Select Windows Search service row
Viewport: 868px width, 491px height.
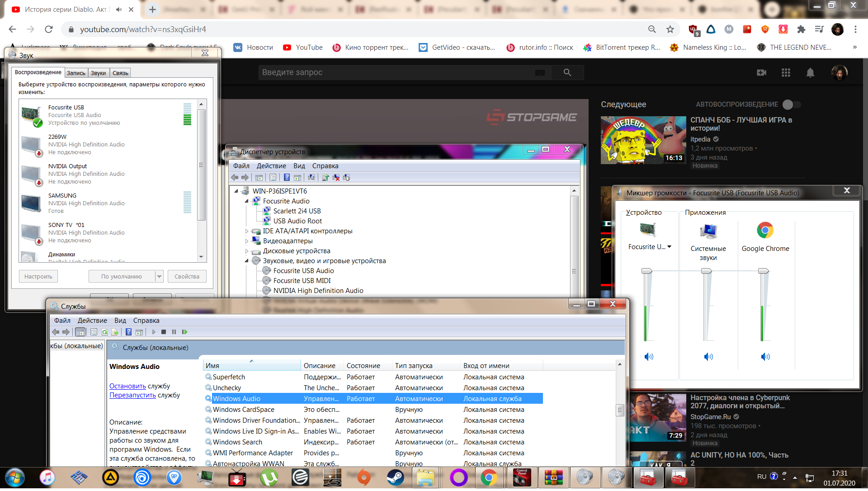click(373, 442)
